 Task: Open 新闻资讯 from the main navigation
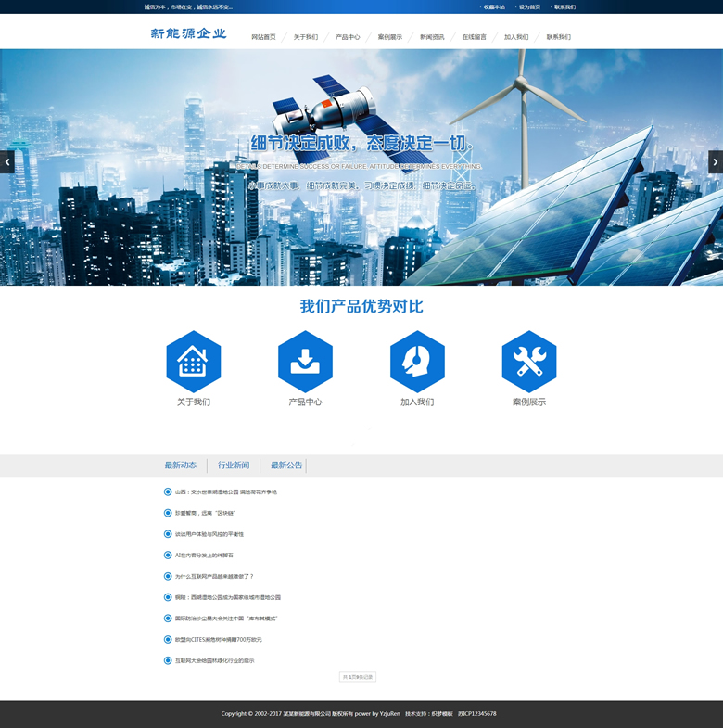(432, 37)
